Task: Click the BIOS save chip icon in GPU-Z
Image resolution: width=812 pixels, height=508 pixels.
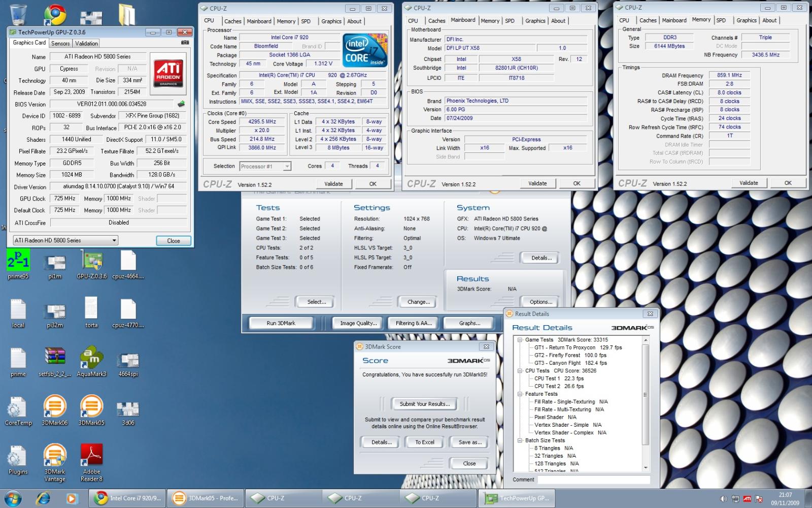Action: [181, 104]
